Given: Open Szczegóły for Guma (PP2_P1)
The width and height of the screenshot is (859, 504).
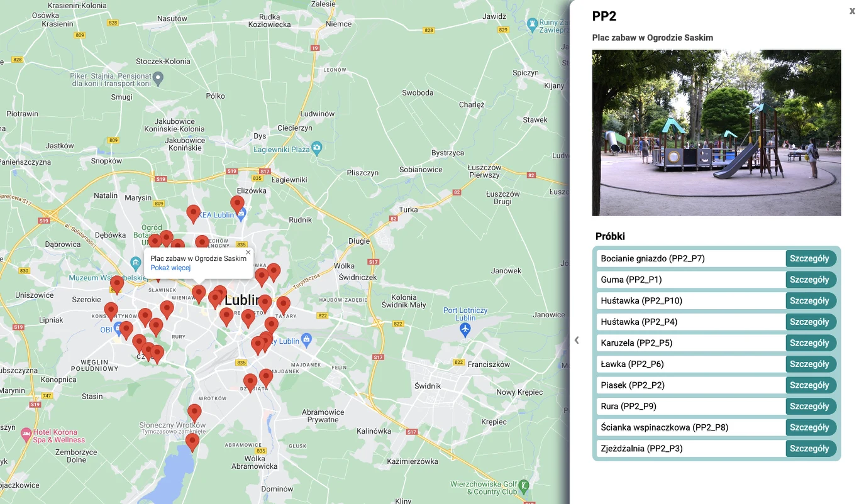Looking at the screenshot, I should click(x=810, y=280).
